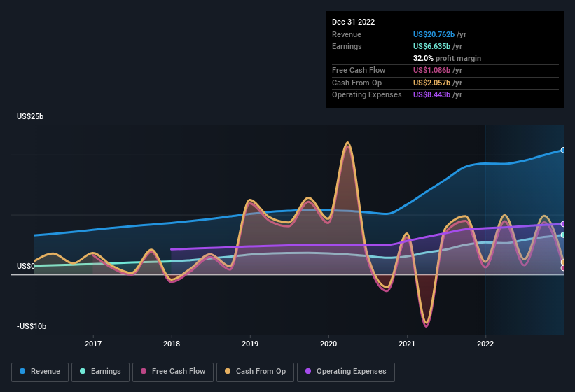Click the Revenue value US$20.762b in tooltip

pyautogui.click(x=434, y=34)
